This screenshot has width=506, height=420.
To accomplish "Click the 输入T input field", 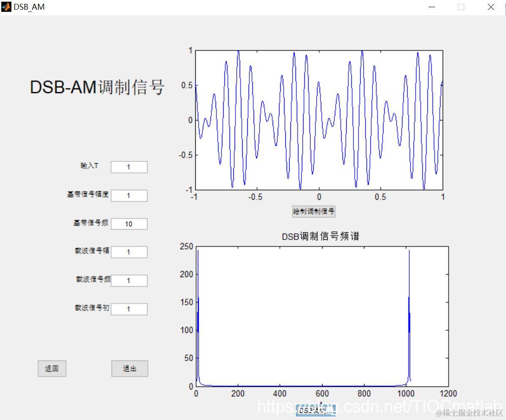I will 129,167.
